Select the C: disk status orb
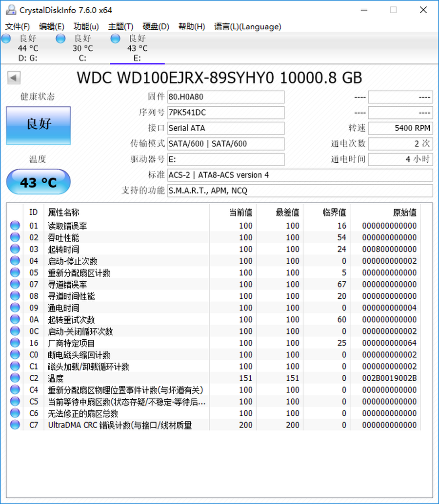439x504 pixels. [60, 39]
